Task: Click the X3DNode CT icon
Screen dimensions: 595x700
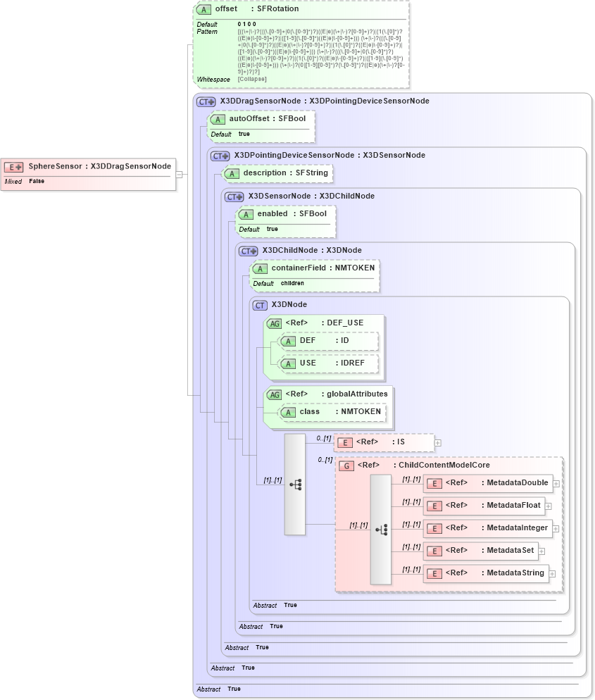Action: (260, 306)
